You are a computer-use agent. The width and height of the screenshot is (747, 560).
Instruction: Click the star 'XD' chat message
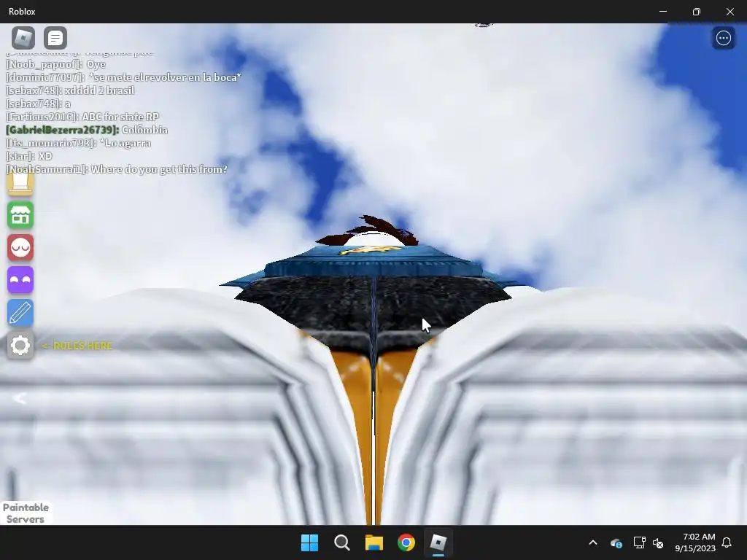(29, 156)
